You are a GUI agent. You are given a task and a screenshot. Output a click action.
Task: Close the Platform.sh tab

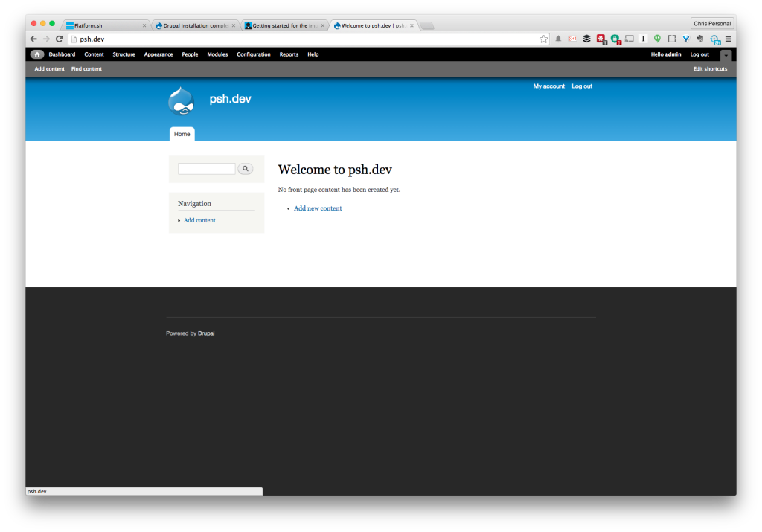click(x=144, y=26)
